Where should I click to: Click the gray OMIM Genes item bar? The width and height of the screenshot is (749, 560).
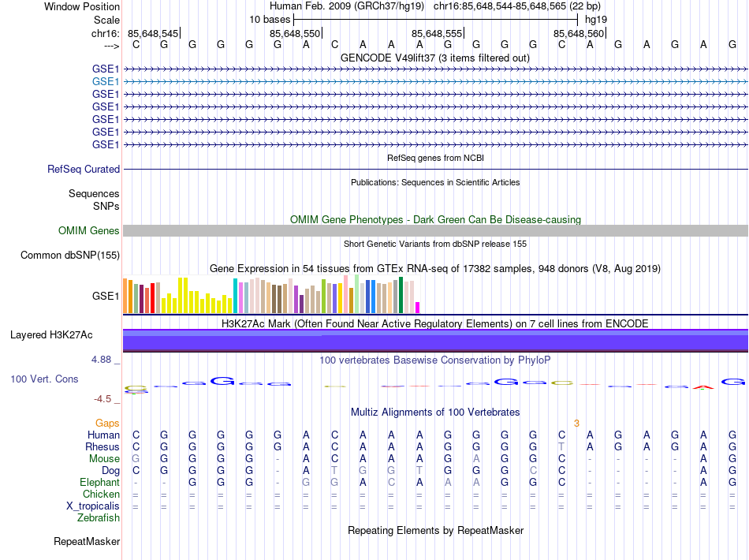[434, 230]
